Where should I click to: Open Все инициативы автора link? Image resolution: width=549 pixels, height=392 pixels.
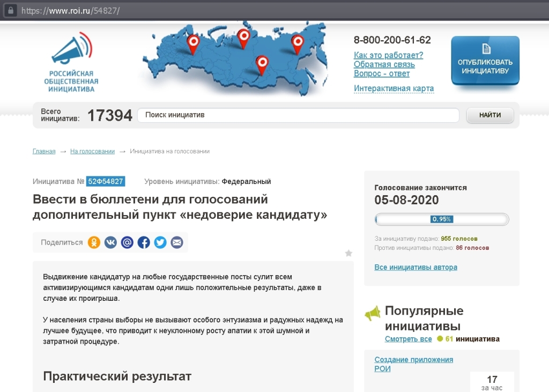pyautogui.click(x=416, y=267)
